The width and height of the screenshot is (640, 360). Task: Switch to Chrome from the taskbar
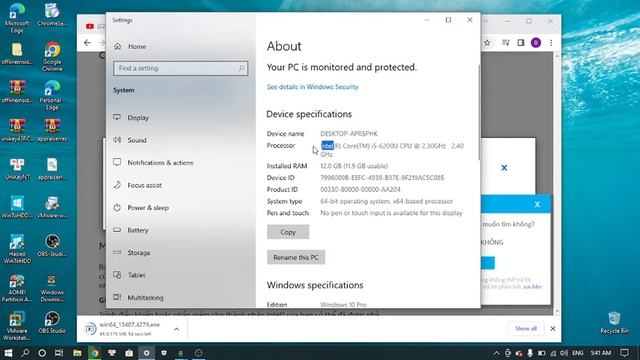point(95,353)
